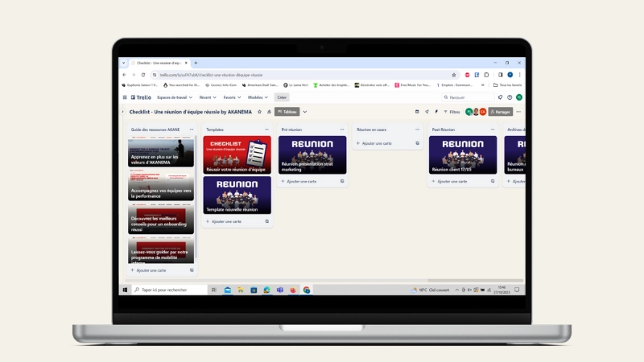Screen dimensions: 644x362
Task: Open the Réunion en cours list menu
Action: (x=417, y=129)
